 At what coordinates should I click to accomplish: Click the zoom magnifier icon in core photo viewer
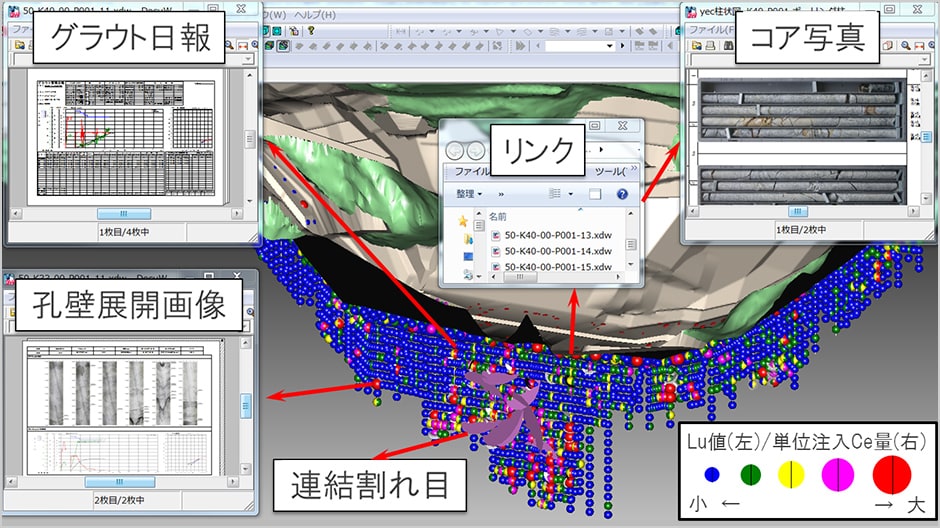pyautogui.click(x=905, y=46)
